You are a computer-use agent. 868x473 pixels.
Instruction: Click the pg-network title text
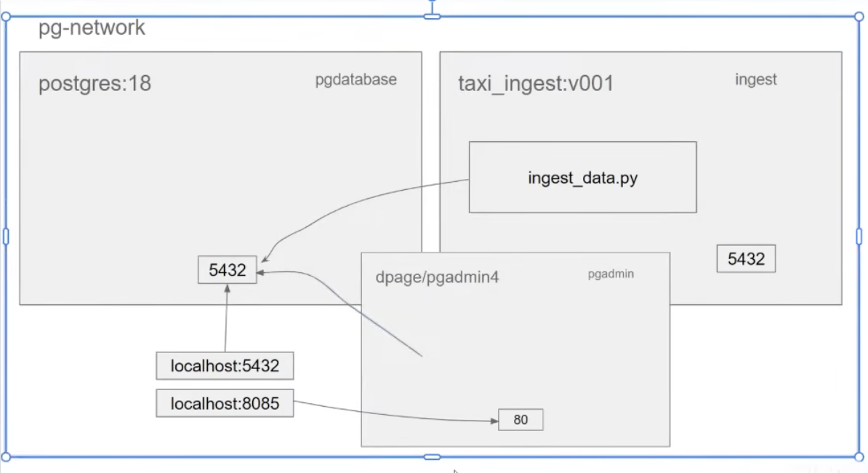pos(92,28)
